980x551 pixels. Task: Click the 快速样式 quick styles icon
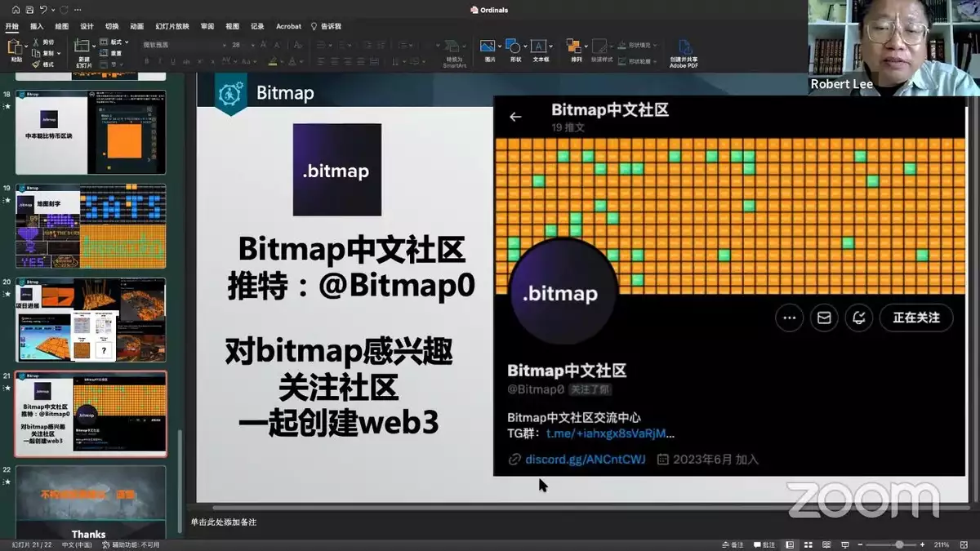[x=600, y=47]
